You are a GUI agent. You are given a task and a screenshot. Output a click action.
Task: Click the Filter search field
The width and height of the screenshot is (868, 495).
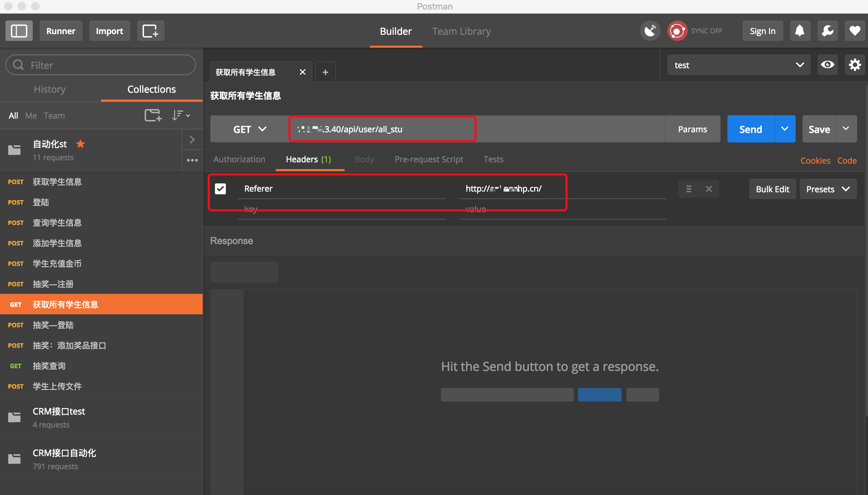point(101,65)
